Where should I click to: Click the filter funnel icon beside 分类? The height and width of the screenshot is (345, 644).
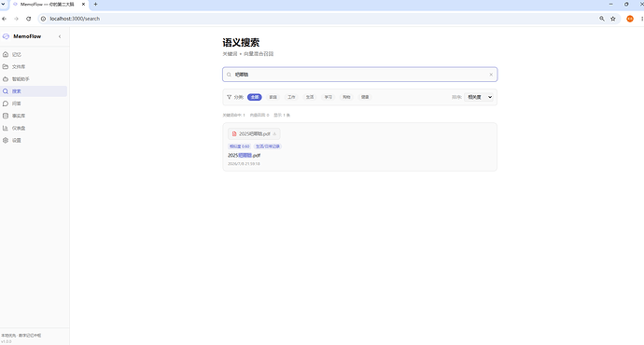[230, 97]
